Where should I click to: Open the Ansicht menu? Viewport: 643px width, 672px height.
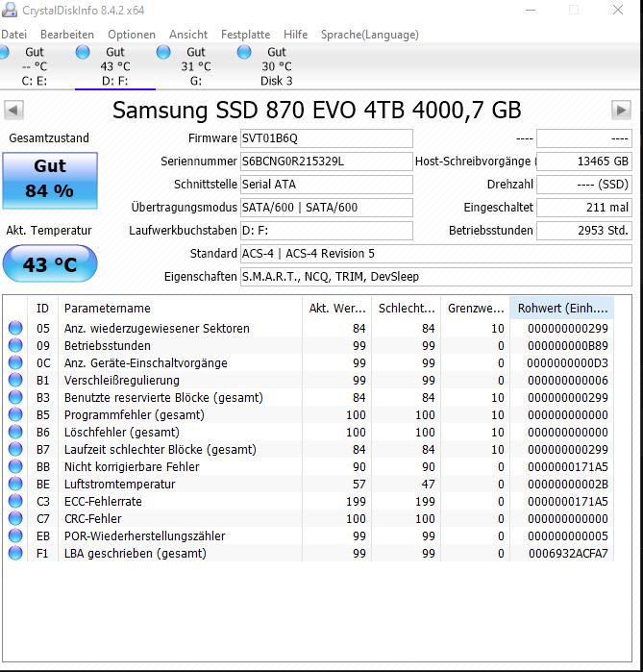pos(188,35)
